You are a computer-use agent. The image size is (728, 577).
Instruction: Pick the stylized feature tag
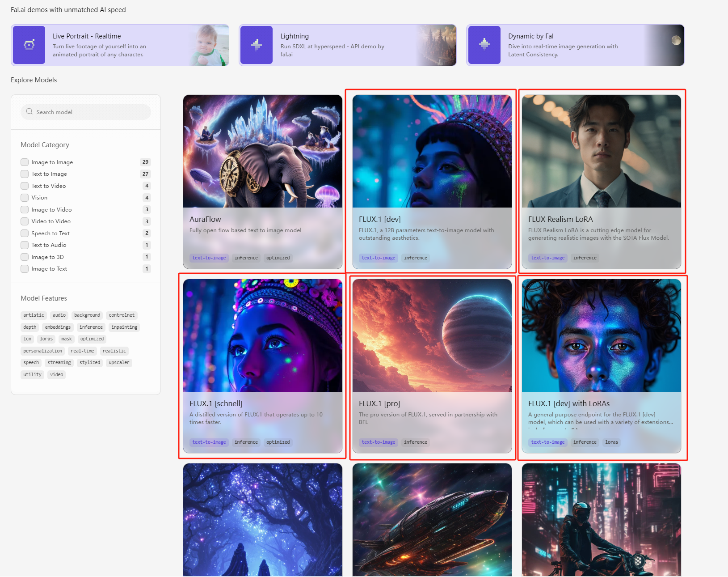[x=90, y=363]
